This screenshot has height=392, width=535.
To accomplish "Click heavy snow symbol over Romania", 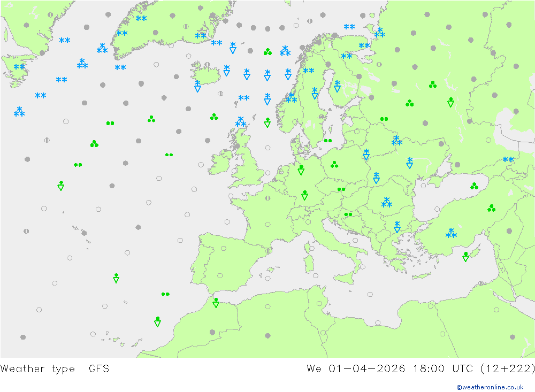I will [387, 202].
